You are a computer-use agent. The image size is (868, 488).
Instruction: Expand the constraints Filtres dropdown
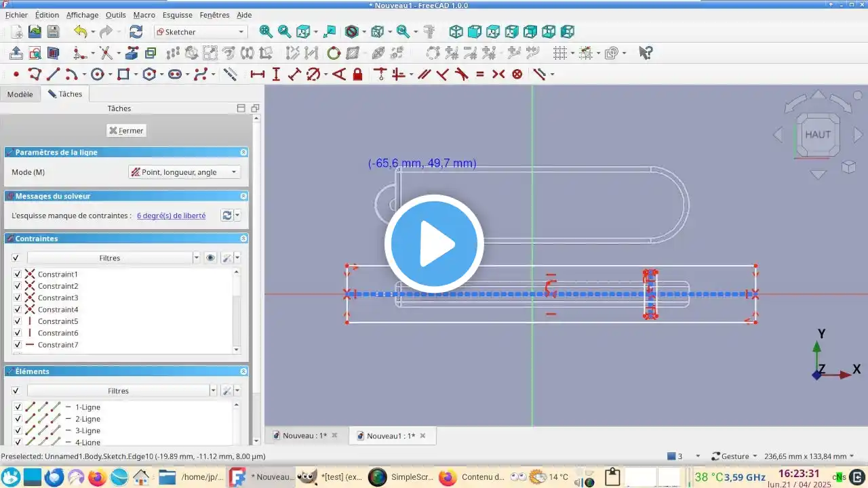[x=197, y=258]
